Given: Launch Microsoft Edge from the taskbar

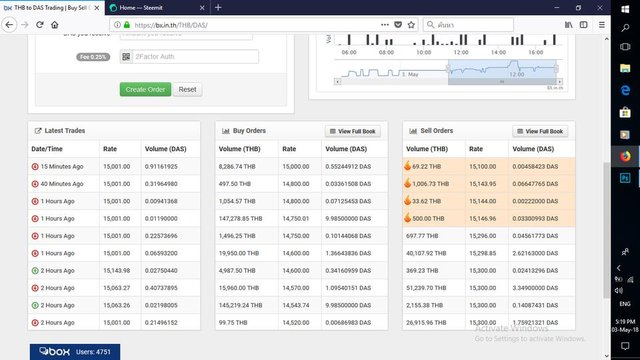Looking at the screenshot, I should point(625,90).
